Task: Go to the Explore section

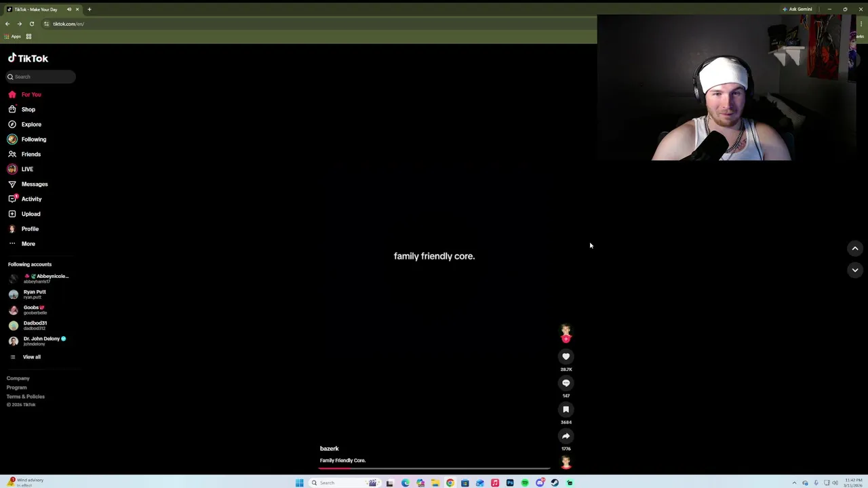Action: pos(25,124)
